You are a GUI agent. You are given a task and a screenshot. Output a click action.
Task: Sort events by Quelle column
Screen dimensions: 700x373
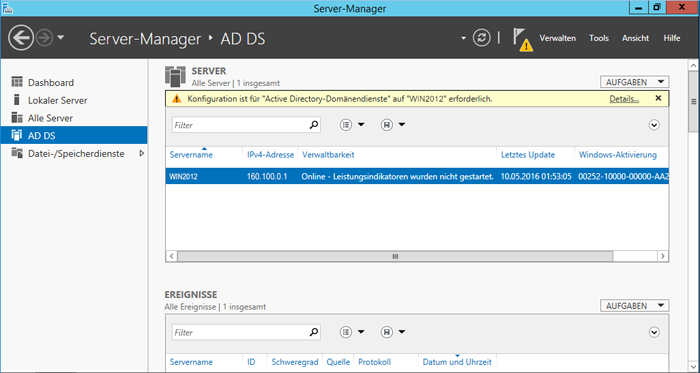click(x=338, y=362)
